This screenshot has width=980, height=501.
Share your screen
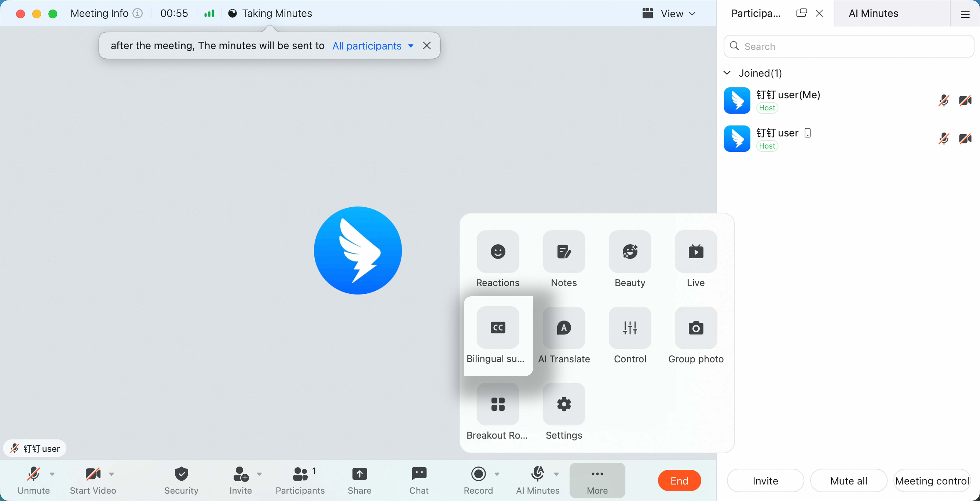pos(359,480)
